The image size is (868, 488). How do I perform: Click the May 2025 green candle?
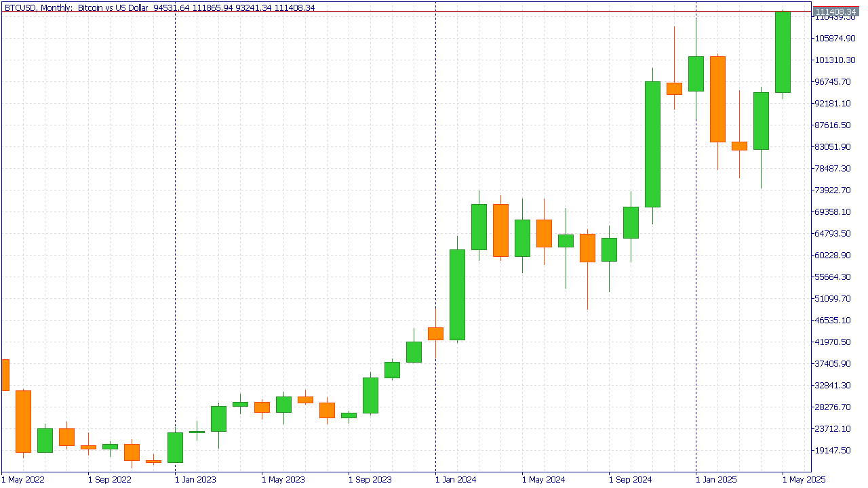(x=783, y=52)
